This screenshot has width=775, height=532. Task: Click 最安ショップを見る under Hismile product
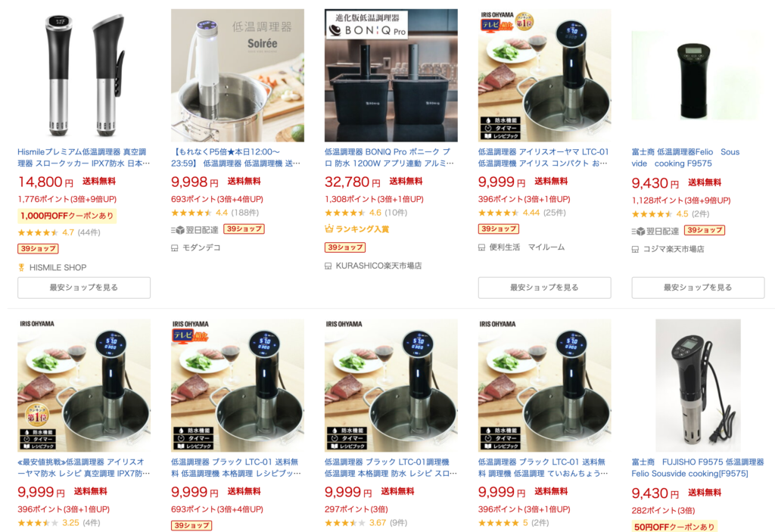(84, 288)
